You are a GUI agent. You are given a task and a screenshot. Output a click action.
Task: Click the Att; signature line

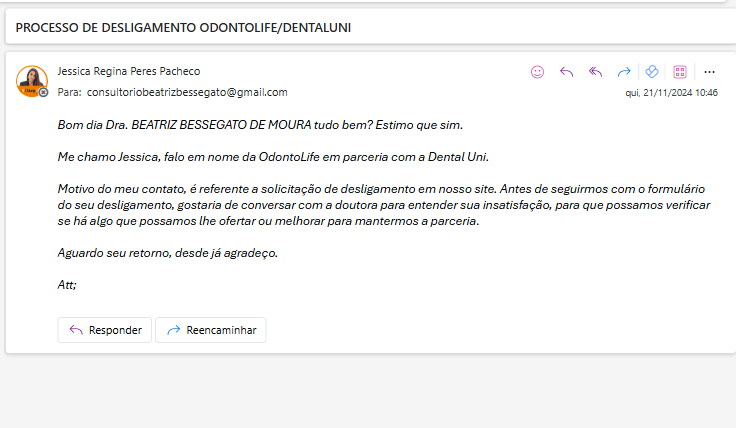coord(68,285)
